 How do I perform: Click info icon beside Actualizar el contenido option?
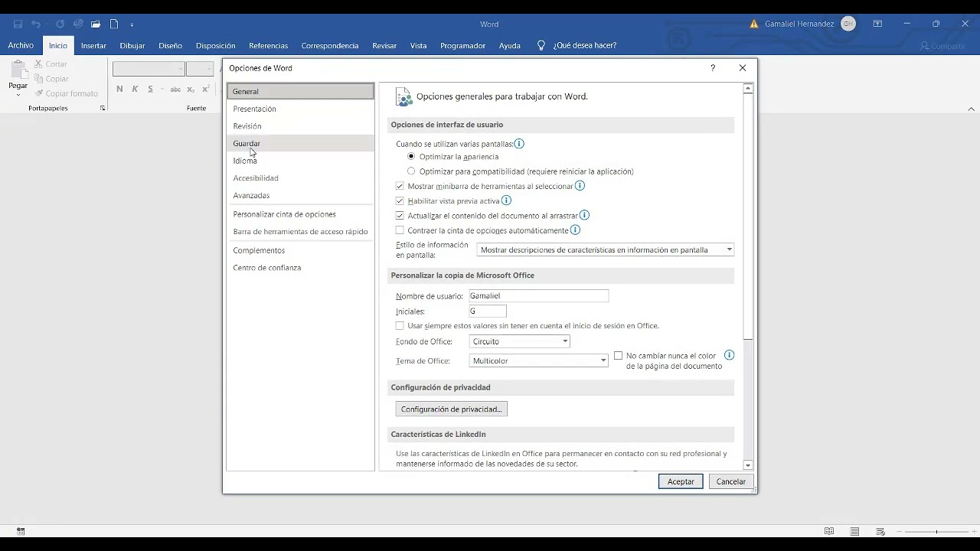[584, 215]
